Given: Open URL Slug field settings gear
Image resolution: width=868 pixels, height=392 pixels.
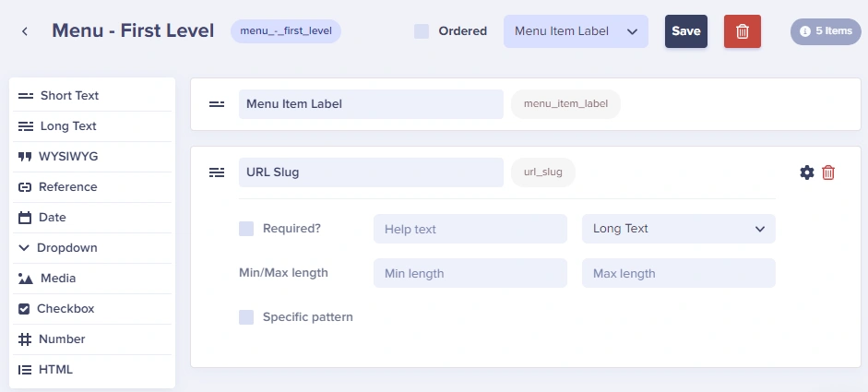Looking at the screenshot, I should point(807,172).
